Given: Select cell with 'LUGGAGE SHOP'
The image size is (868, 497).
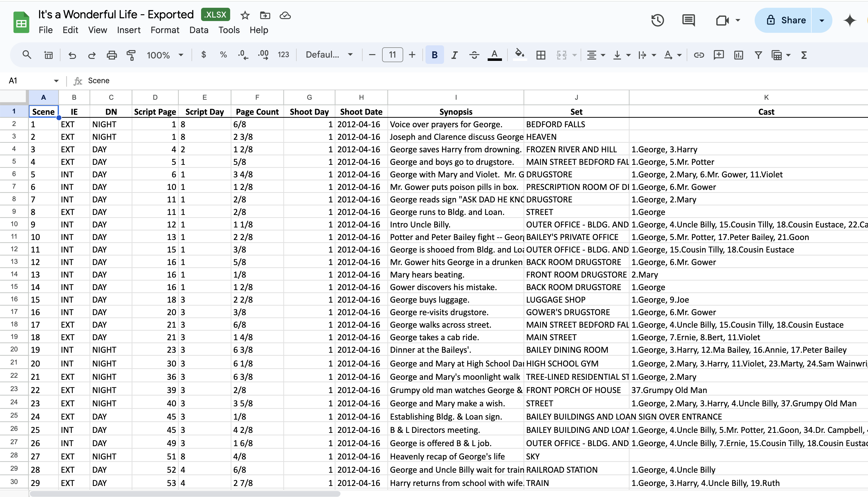Looking at the screenshot, I should 576,300.
